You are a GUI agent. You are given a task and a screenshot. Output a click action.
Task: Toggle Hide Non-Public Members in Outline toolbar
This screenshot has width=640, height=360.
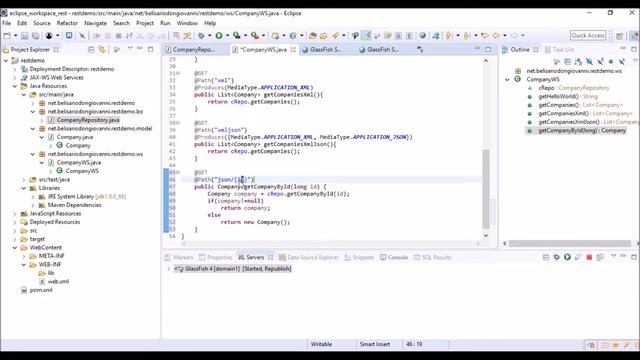(611, 62)
